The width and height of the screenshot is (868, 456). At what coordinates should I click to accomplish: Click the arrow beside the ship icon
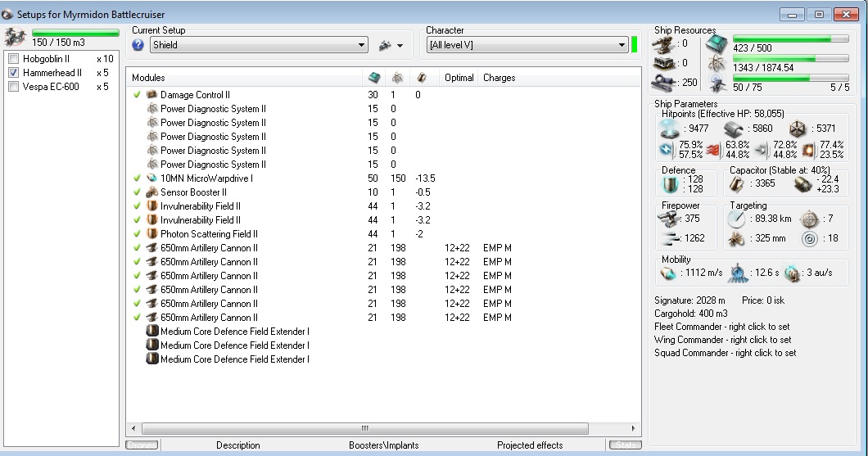click(x=400, y=46)
